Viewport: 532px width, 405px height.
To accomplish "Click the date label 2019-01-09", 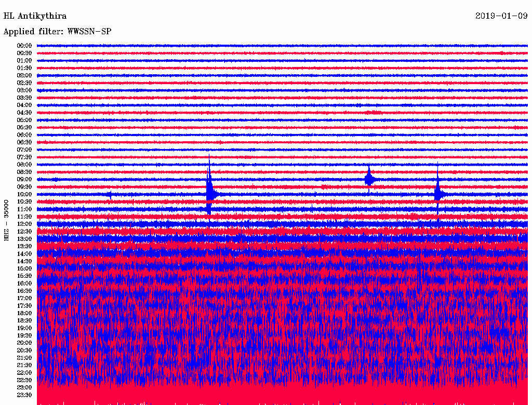I will tap(501, 16).
